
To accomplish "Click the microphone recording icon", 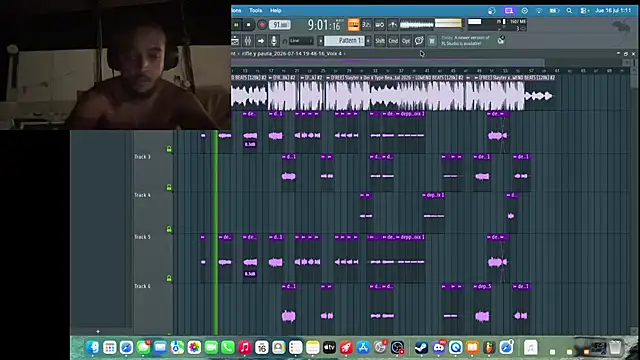I will pyautogui.click(x=273, y=41).
